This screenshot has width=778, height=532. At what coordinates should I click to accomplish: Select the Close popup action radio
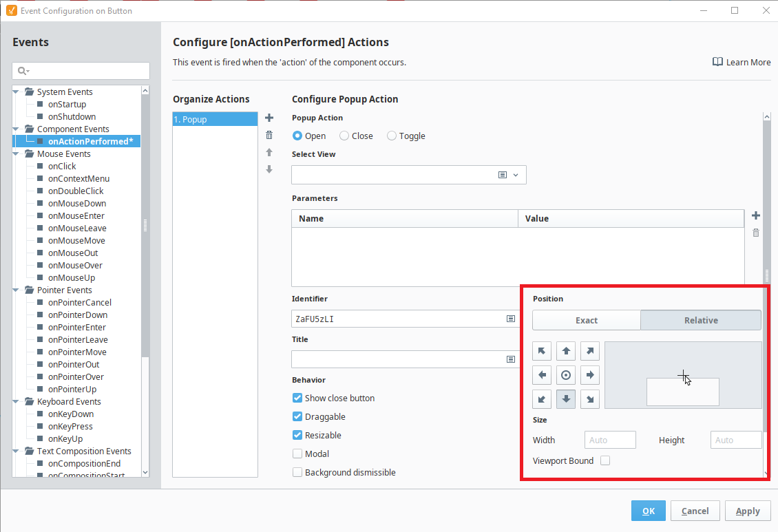coord(344,136)
